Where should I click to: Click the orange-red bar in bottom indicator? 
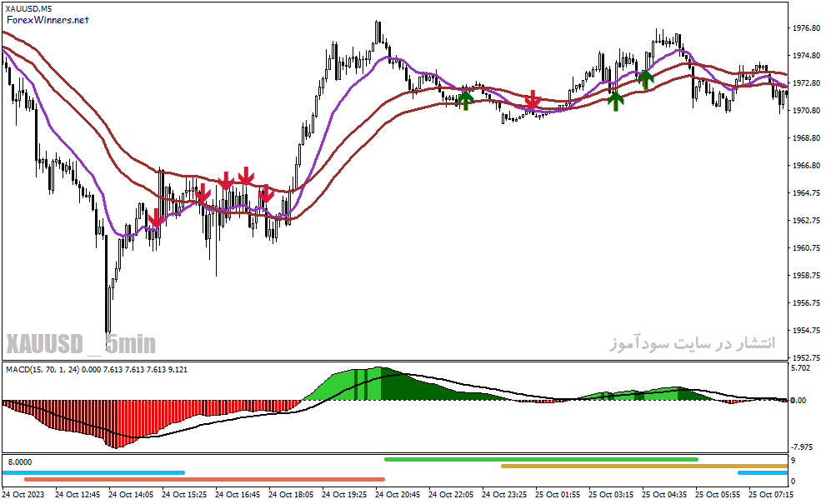pyautogui.click(x=204, y=479)
